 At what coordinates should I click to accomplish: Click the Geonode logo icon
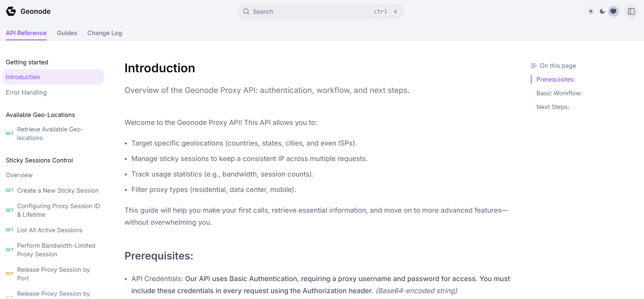click(11, 11)
